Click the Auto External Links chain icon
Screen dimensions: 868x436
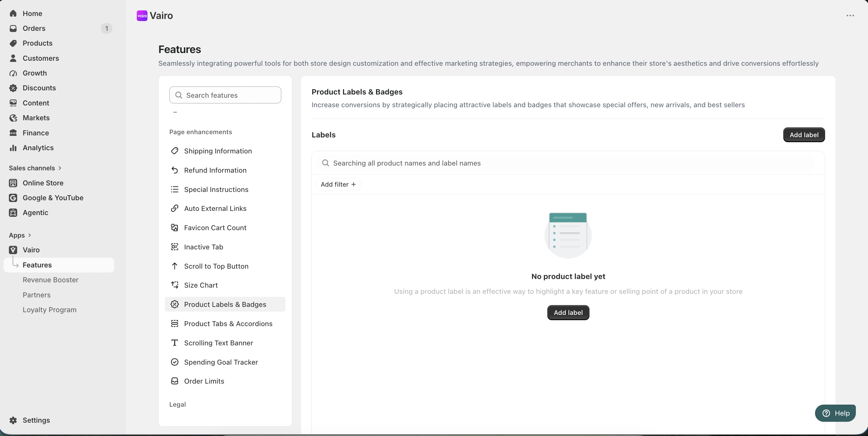point(175,209)
